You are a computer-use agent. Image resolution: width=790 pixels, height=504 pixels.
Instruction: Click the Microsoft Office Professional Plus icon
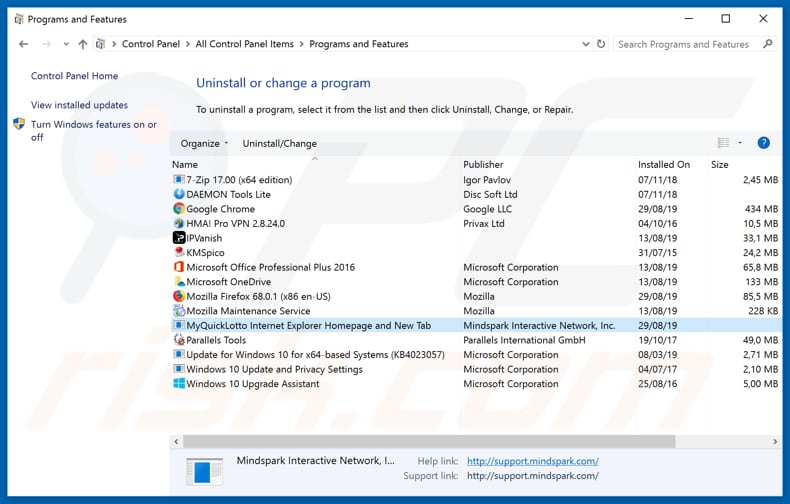tap(178, 267)
